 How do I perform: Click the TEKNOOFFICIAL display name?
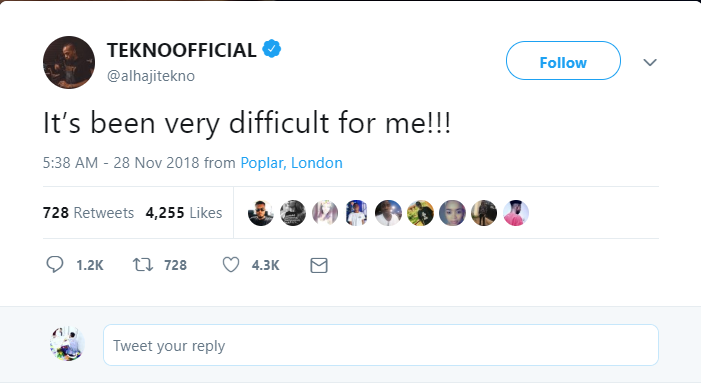coord(182,50)
